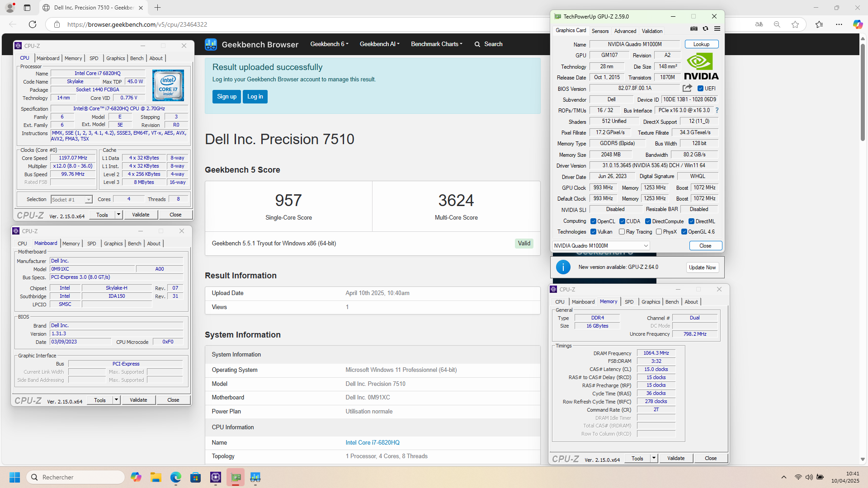The width and height of the screenshot is (868, 488).
Task: Open the Copilot icon in browser toolbar
Action: [857, 24]
